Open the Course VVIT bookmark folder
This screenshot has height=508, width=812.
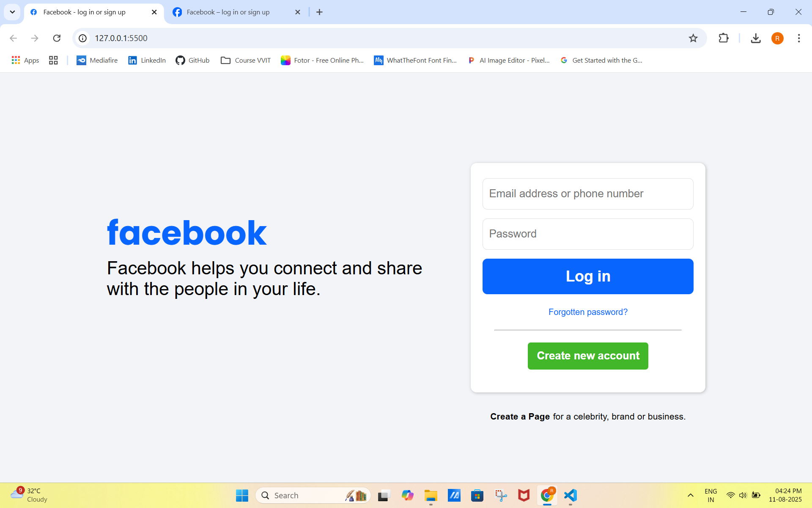pyautogui.click(x=246, y=60)
